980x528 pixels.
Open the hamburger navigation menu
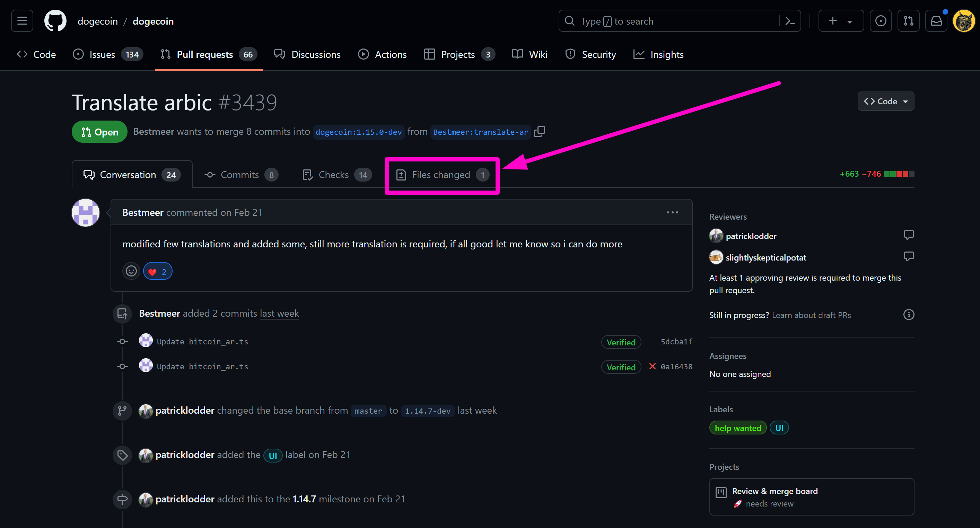[x=22, y=21]
